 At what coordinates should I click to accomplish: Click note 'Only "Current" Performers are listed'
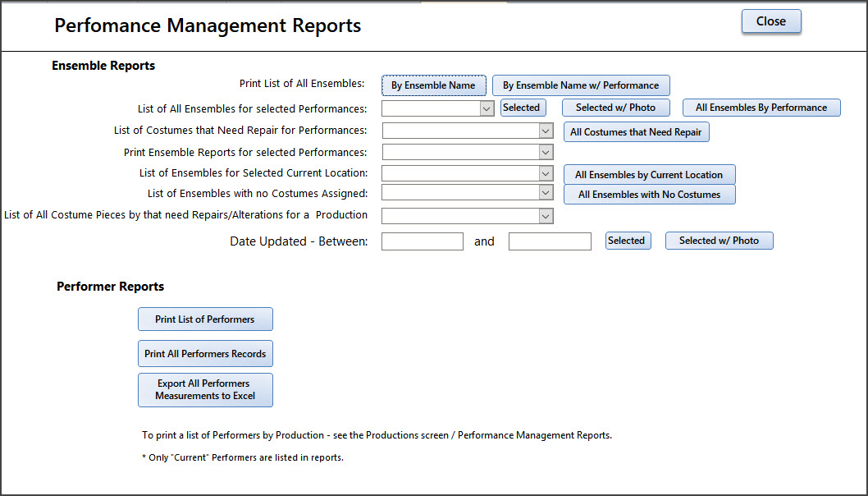tap(243, 457)
